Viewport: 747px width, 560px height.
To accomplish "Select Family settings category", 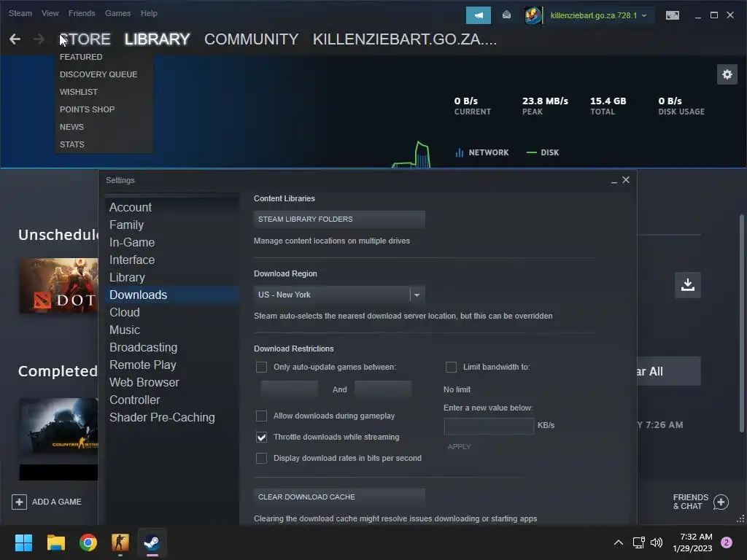I will (126, 225).
